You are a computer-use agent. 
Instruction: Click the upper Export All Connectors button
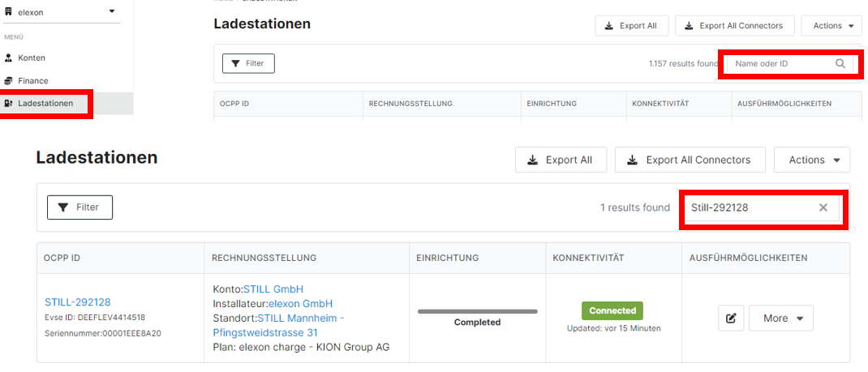click(735, 25)
